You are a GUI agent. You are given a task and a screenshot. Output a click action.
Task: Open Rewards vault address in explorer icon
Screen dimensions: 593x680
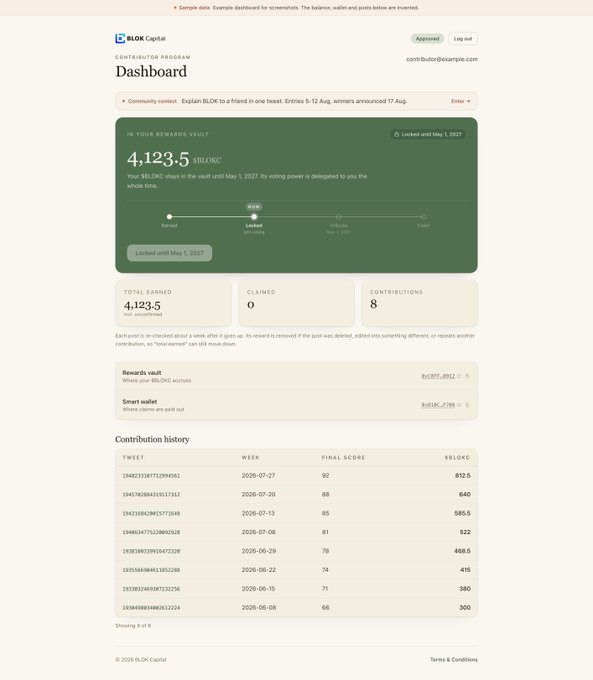click(x=459, y=376)
